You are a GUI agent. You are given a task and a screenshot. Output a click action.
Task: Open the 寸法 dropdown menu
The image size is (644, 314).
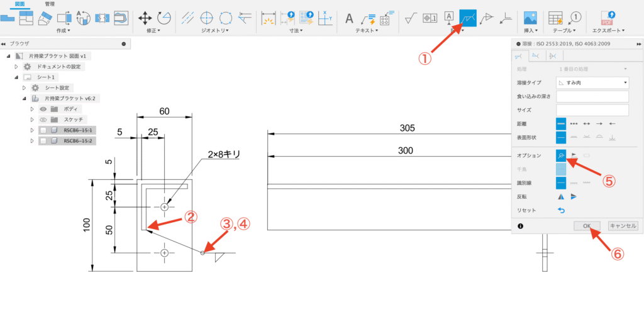coord(295,30)
